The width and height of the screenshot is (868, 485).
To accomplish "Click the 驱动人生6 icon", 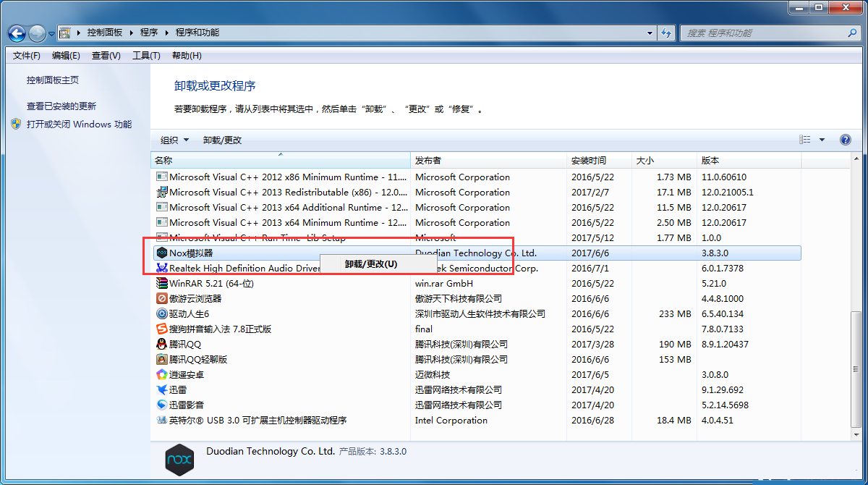I will tap(162, 313).
